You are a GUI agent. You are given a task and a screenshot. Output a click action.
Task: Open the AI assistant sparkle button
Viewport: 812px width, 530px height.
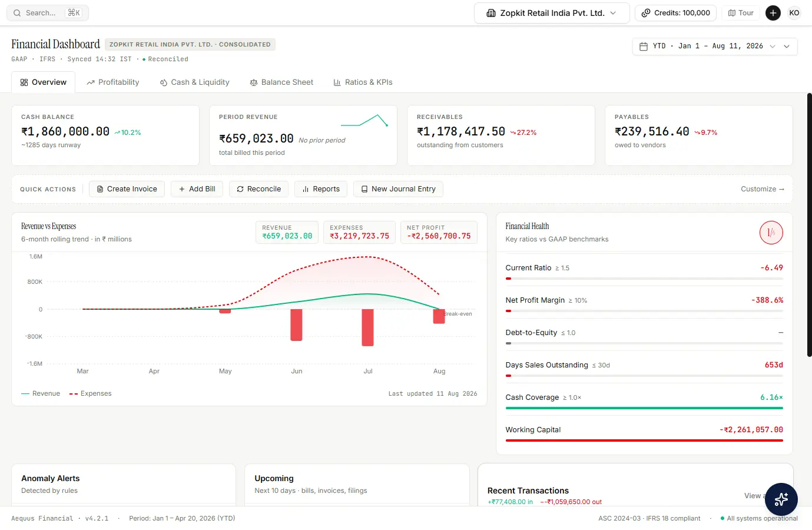pos(781,499)
